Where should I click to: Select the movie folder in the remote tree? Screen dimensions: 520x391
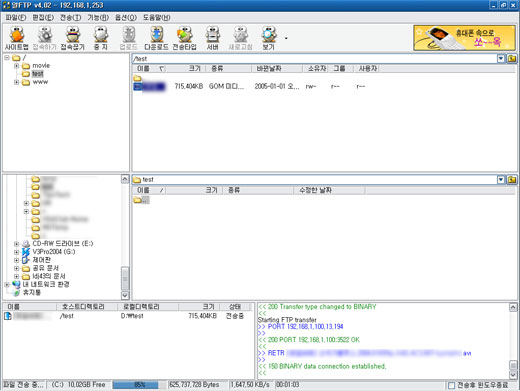tap(36, 65)
